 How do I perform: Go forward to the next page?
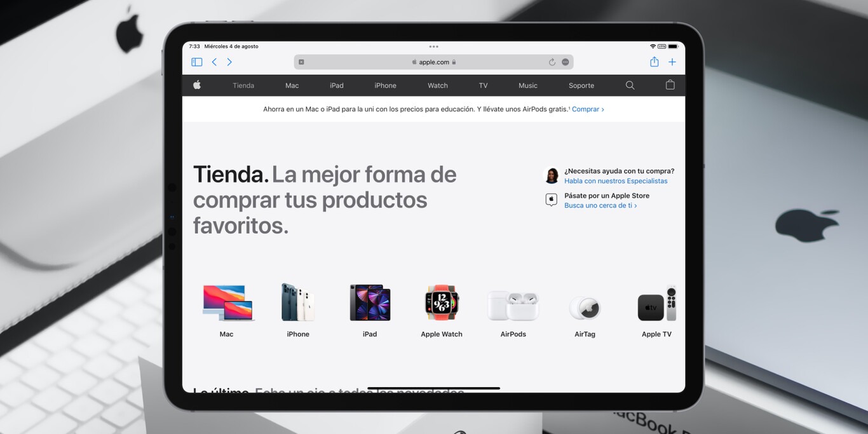[x=229, y=62]
